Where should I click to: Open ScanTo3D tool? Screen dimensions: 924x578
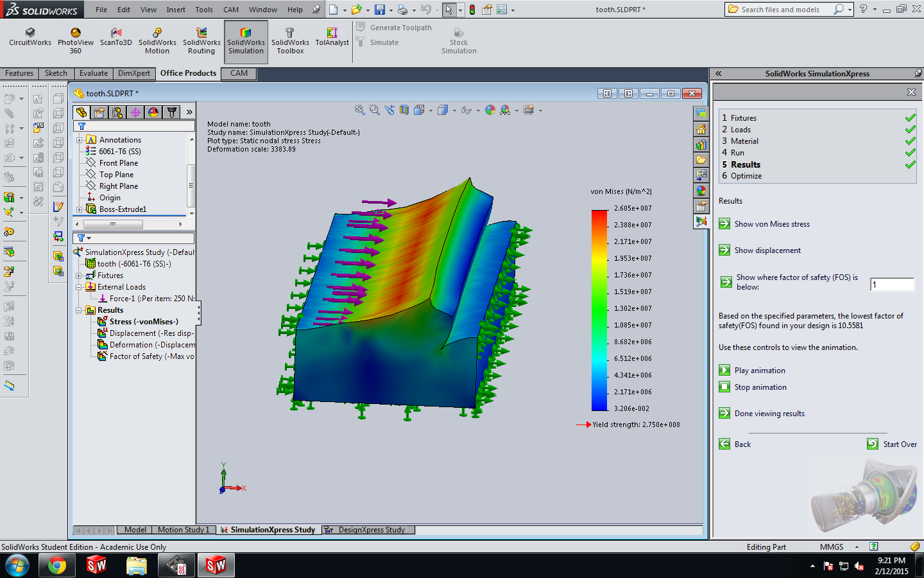[x=116, y=37]
